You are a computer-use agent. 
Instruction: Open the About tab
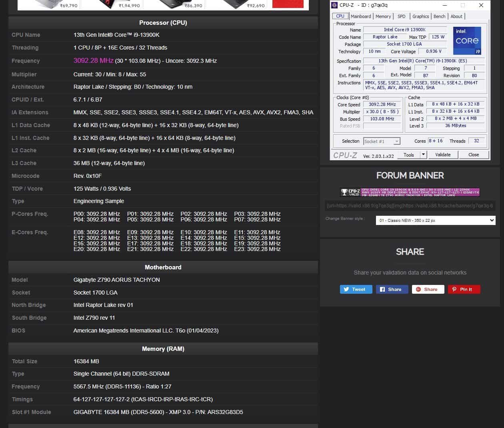coord(456,16)
